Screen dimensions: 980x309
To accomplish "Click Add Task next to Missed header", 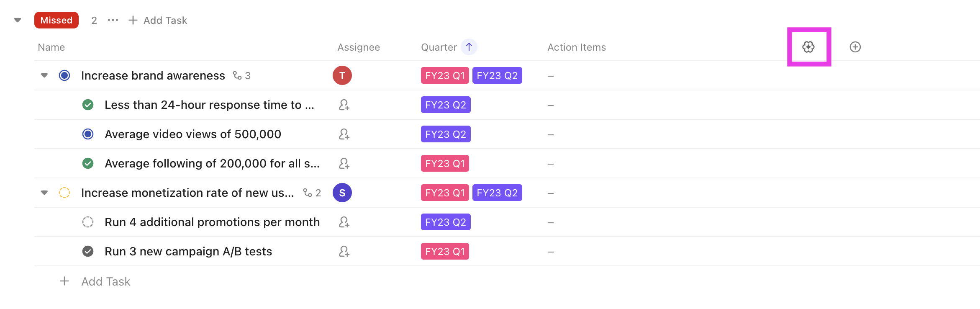I will pyautogui.click(x=158, y=20).
